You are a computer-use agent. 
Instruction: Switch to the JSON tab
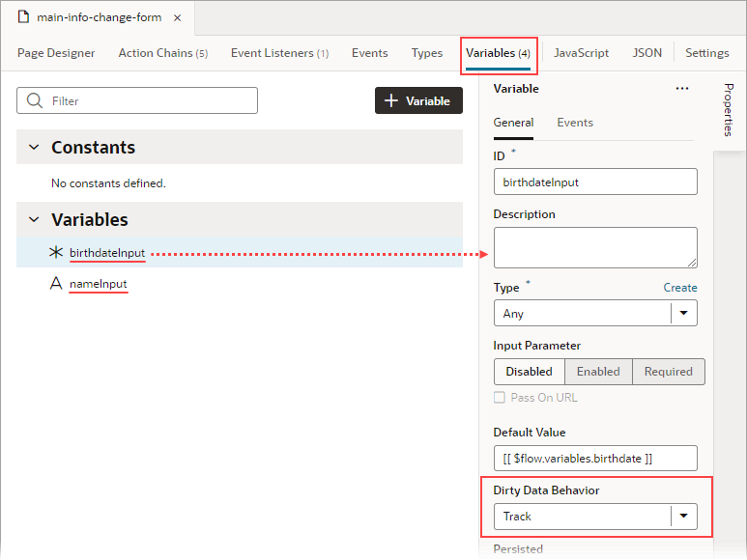click(646, 53)
